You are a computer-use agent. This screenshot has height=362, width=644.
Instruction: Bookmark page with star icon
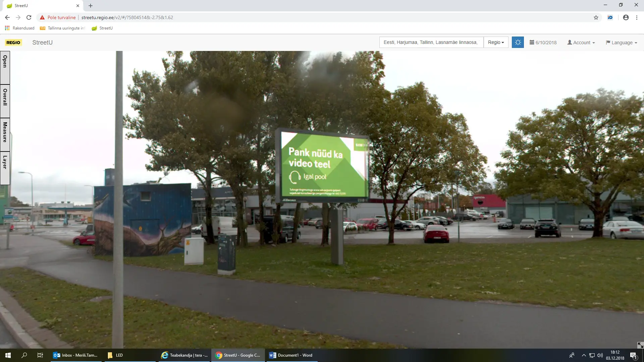pos(596,17)
